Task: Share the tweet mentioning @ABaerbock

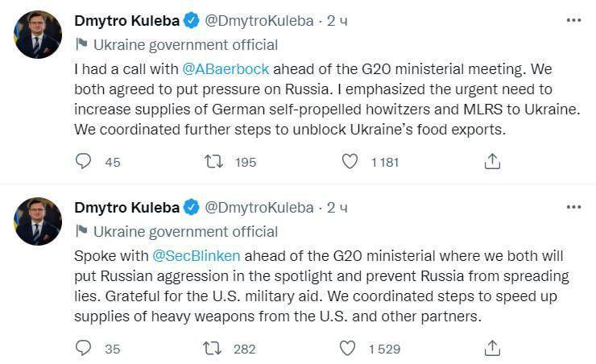Action: pyautogui.click(x=492, y=162)
